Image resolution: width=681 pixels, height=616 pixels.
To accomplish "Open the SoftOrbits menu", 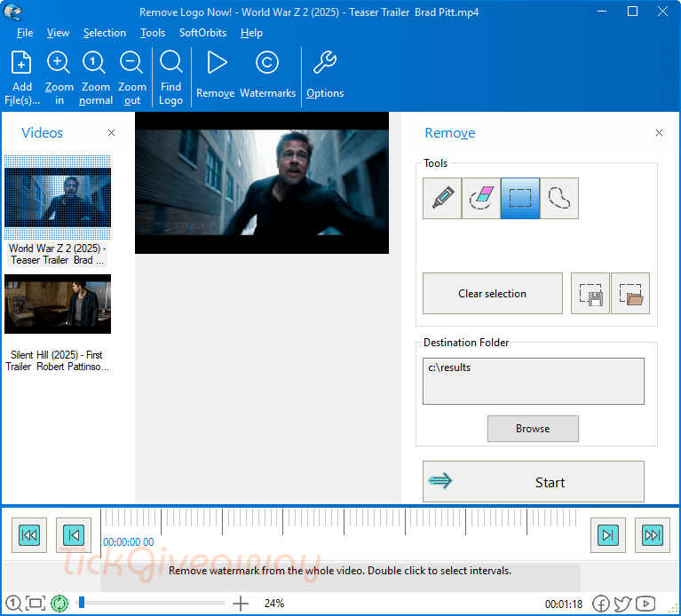I will (202, 33).
